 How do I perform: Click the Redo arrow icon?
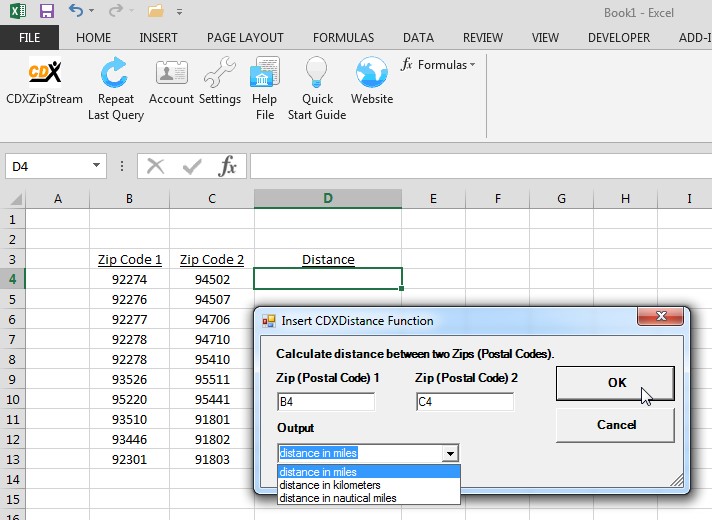click(x=116, y=10)
